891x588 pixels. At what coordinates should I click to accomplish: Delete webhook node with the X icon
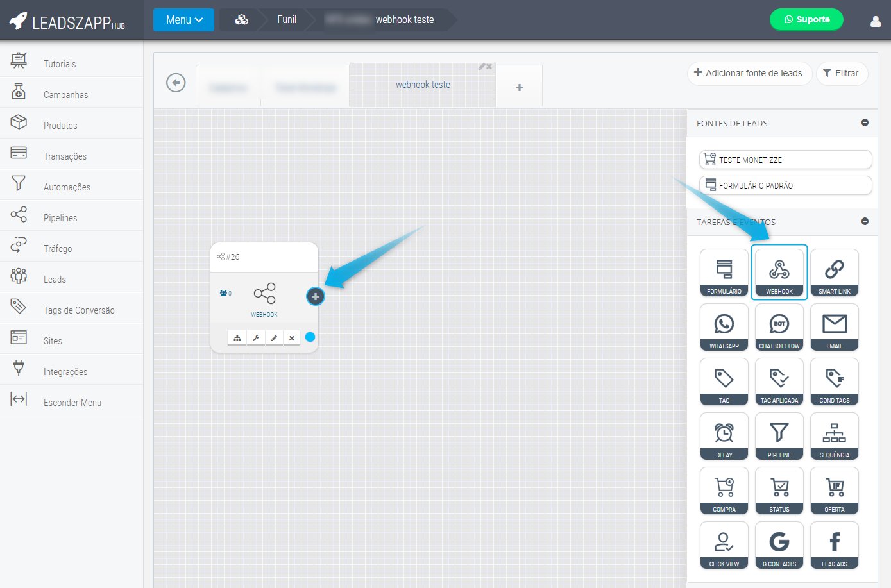tap(292, 338)
